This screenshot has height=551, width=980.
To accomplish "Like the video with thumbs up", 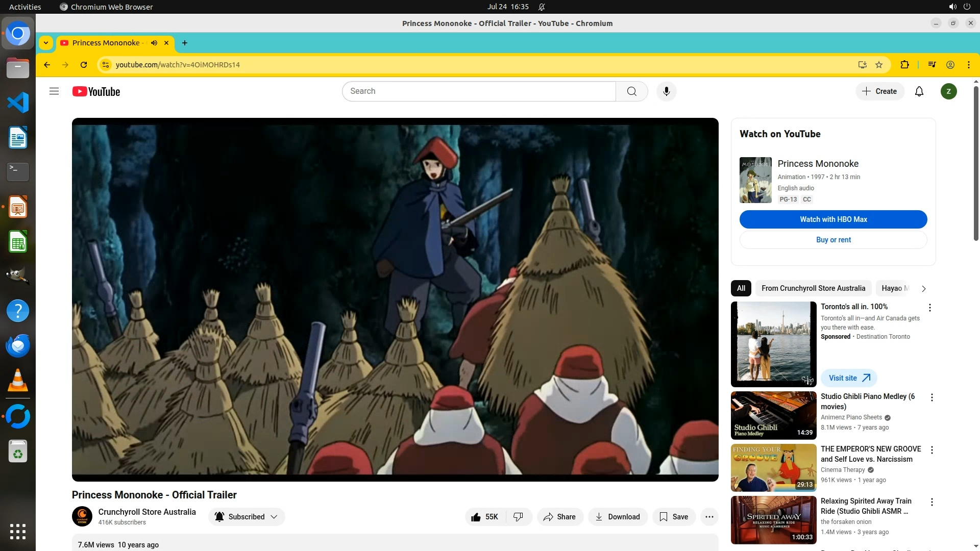I will coord(484,517).
